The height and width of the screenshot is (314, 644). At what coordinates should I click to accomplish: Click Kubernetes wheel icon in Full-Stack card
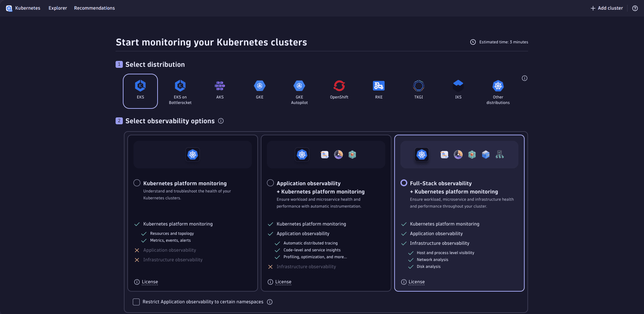[422, 155]
